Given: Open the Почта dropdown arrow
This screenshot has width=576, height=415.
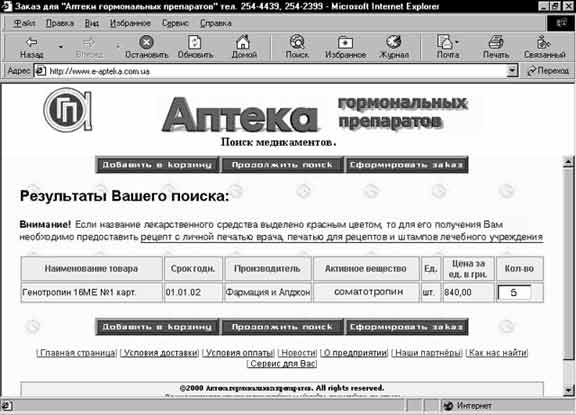Looking at the screenshot, I should [457, 42].
